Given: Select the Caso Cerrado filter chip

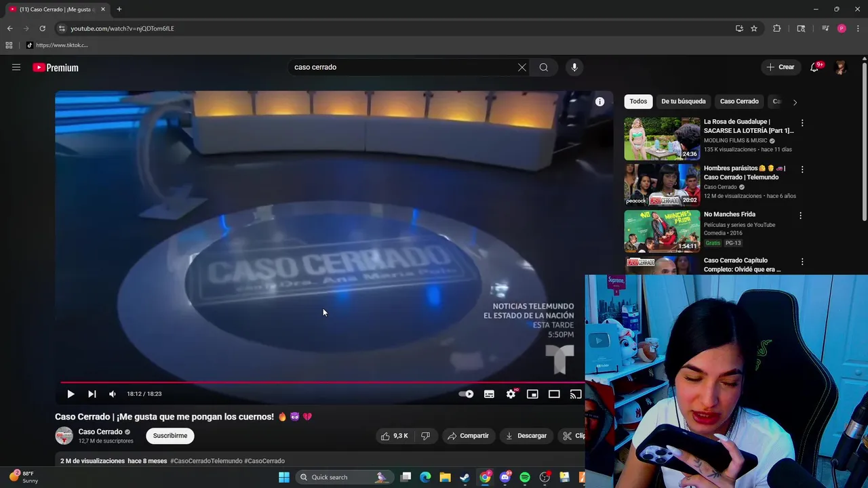Looking at the screenshot, I should pos(739,102).
